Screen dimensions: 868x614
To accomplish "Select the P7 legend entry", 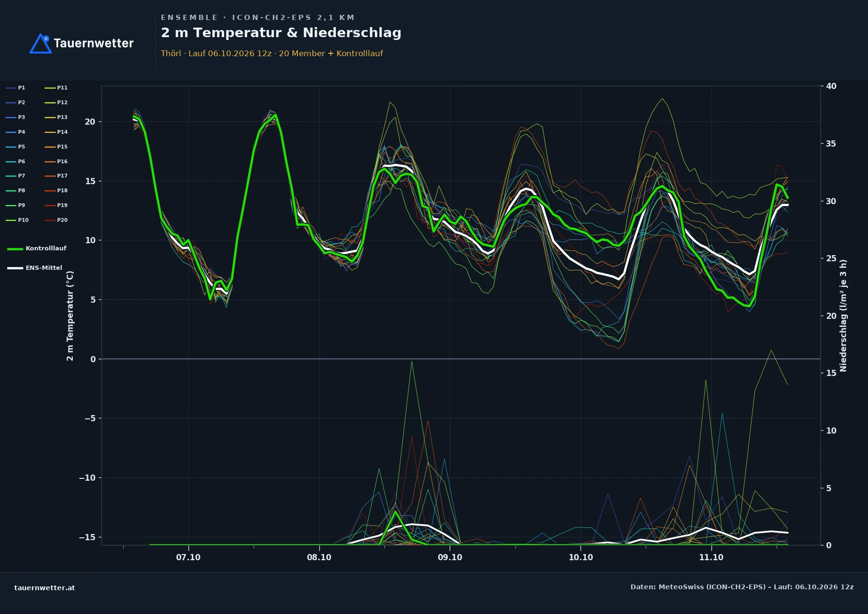I will pos(16,176).
